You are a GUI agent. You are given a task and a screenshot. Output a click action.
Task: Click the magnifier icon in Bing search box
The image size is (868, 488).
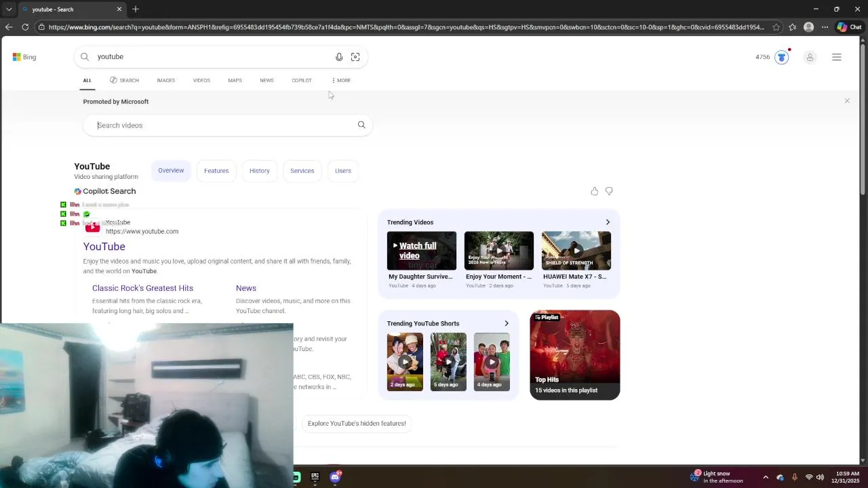coord(85,57)
